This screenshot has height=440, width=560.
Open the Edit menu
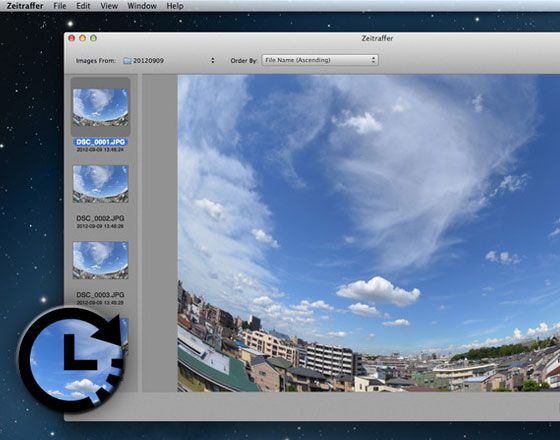83,6
